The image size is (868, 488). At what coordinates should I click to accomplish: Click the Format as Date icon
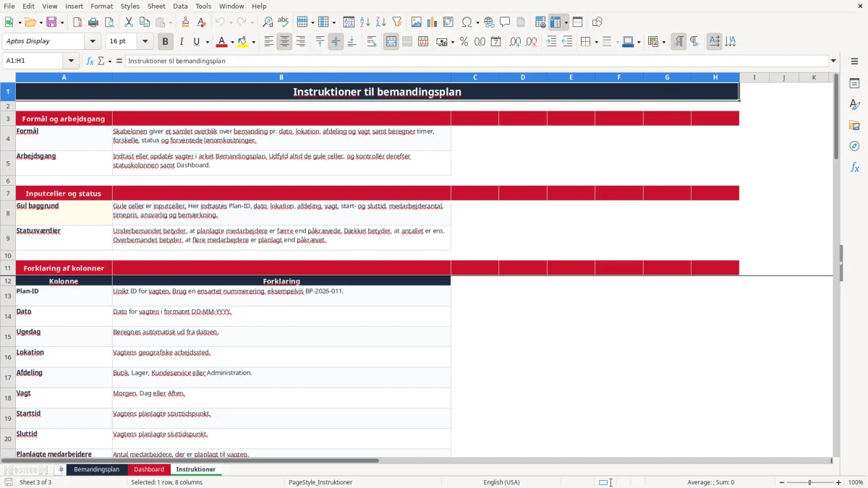pyautogui.click(x=495, y=42)
